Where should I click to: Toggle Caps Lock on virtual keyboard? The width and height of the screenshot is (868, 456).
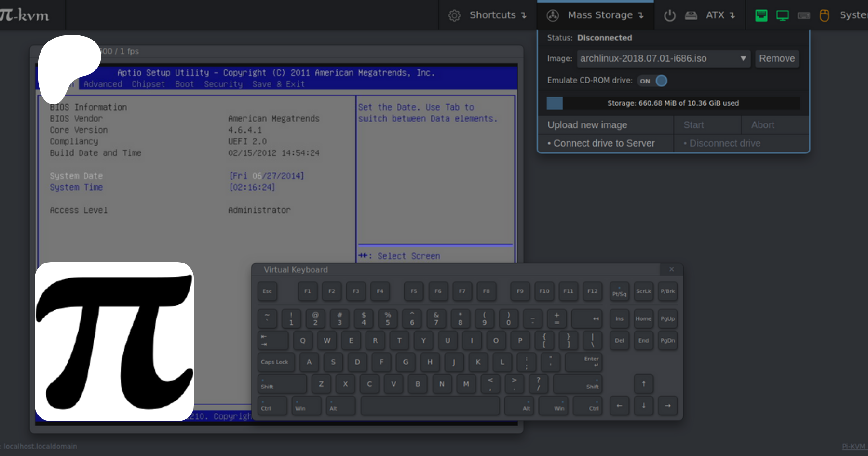(275, 362)
